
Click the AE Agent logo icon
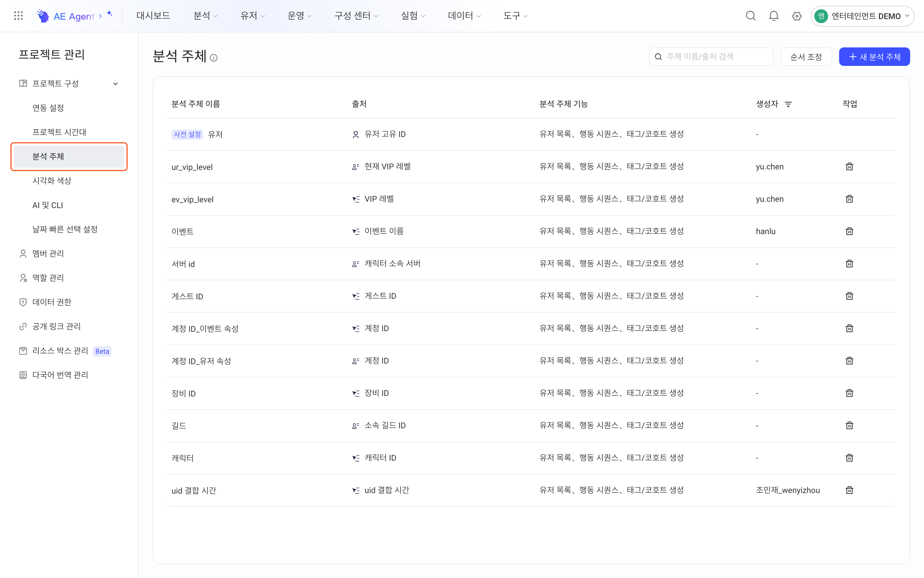[x=43, y=16]
